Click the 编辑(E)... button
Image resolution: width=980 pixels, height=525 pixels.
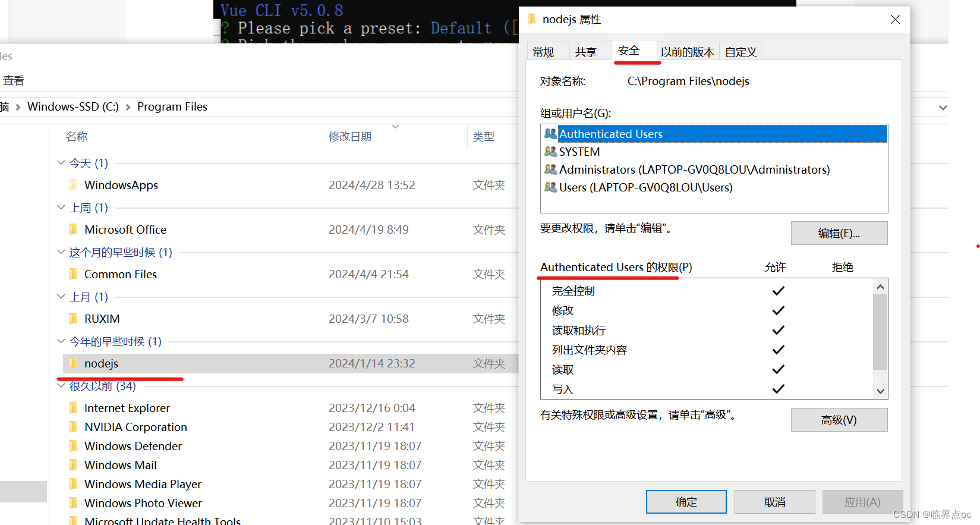[839, 233]
